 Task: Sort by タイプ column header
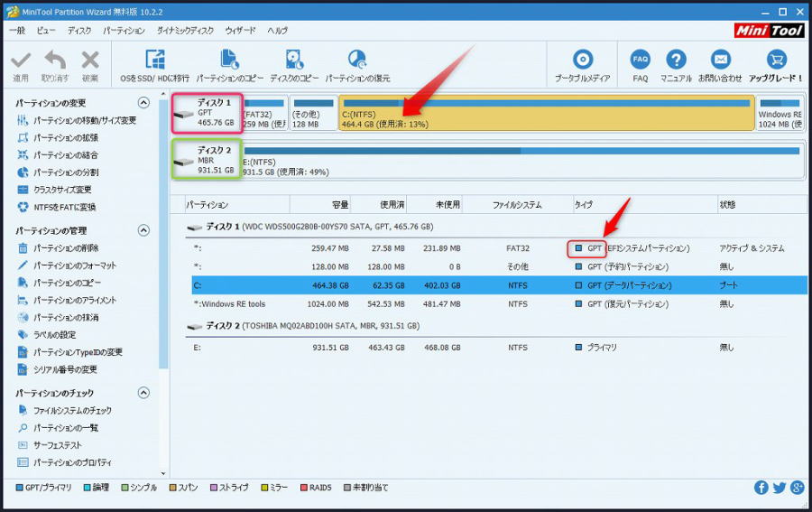(x=645, y=205)
